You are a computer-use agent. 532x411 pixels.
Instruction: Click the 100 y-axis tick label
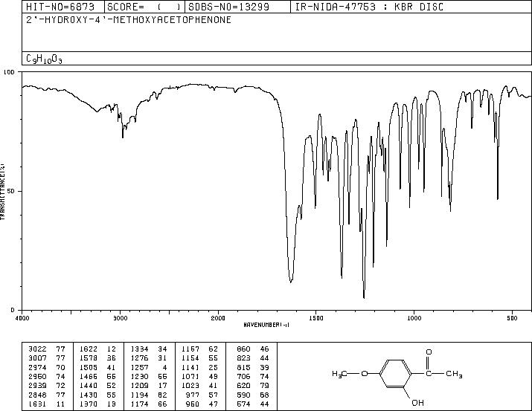click(9, 72)
